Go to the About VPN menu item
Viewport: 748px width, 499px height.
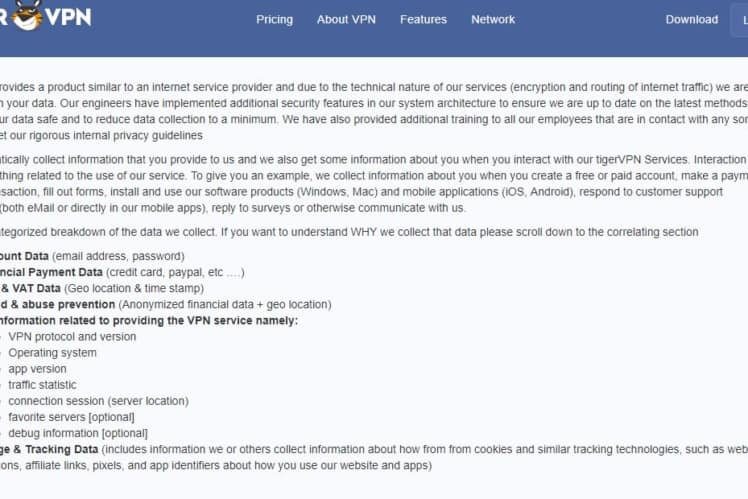346,19
